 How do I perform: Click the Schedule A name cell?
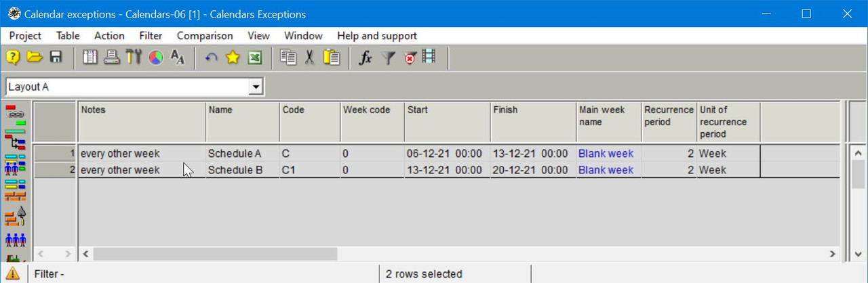pos(243,154)
